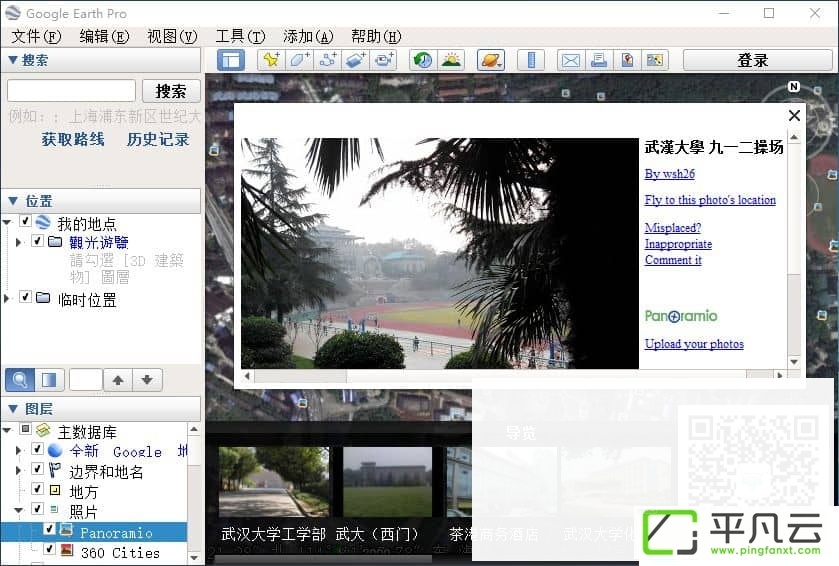Uncheck the Panoramio layer checkbox
This screenshot has height=566, width=839.
pos(49,529)
